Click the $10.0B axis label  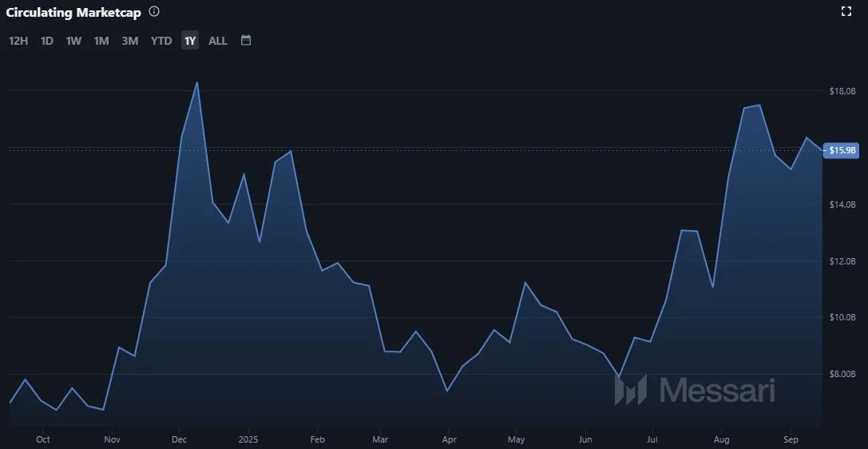click(x=842, y=318)
